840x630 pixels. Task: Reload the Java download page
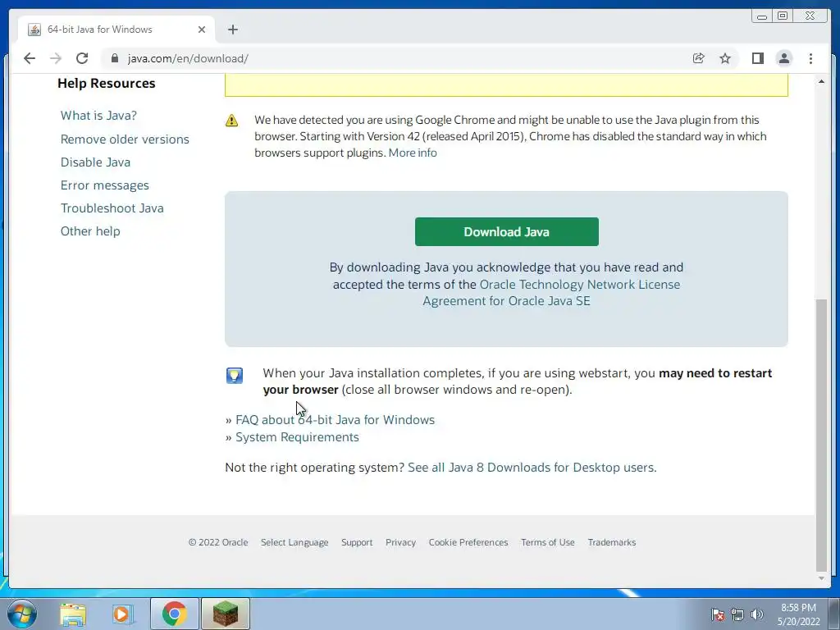point(82,58)
